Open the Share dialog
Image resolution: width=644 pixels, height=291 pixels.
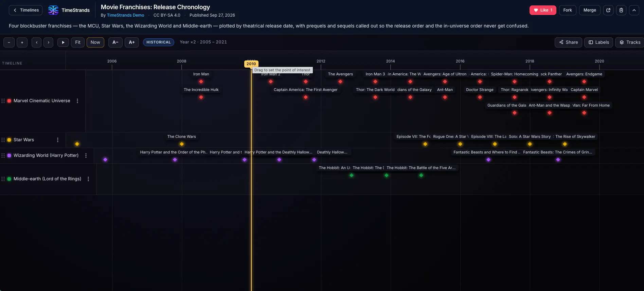(x=568, y=42)
